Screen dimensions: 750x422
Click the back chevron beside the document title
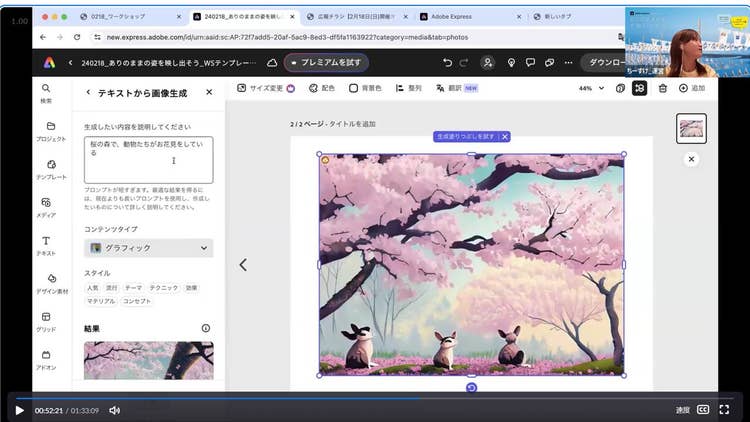pyautogui.click(x=70, y=63)
